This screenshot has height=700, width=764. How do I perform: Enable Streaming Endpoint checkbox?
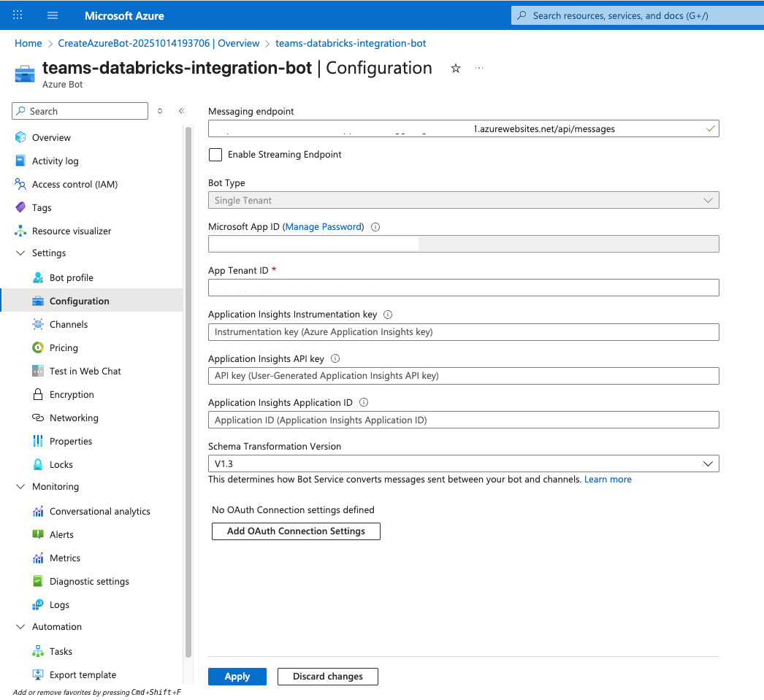pos(215,154)
